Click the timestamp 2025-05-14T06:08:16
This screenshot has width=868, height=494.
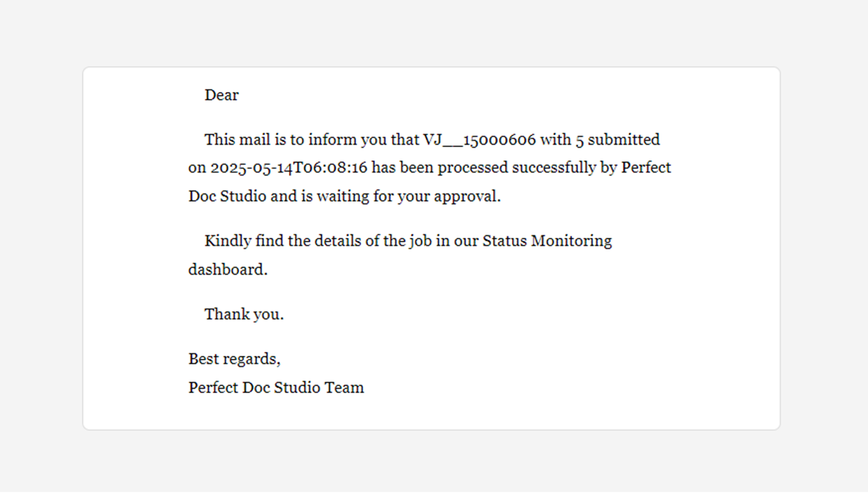[289, 168]
